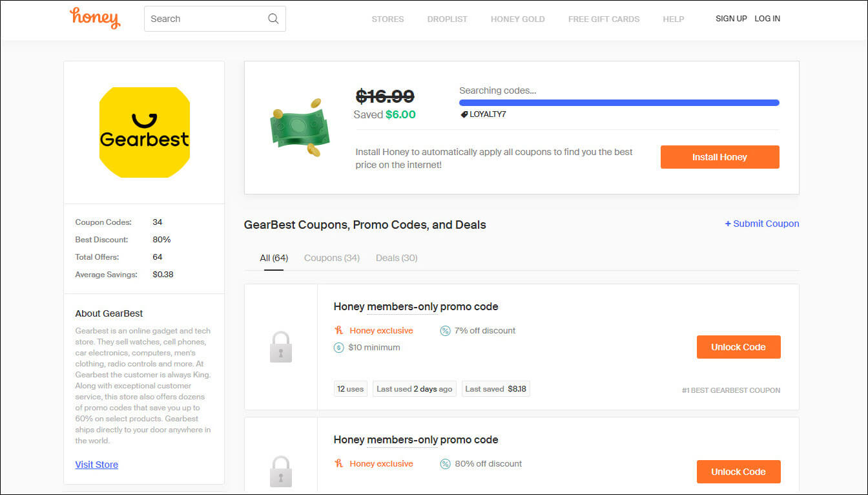868x495 pixels.
Task: Go to Honey Gold page
Action: tap(517, 19)
